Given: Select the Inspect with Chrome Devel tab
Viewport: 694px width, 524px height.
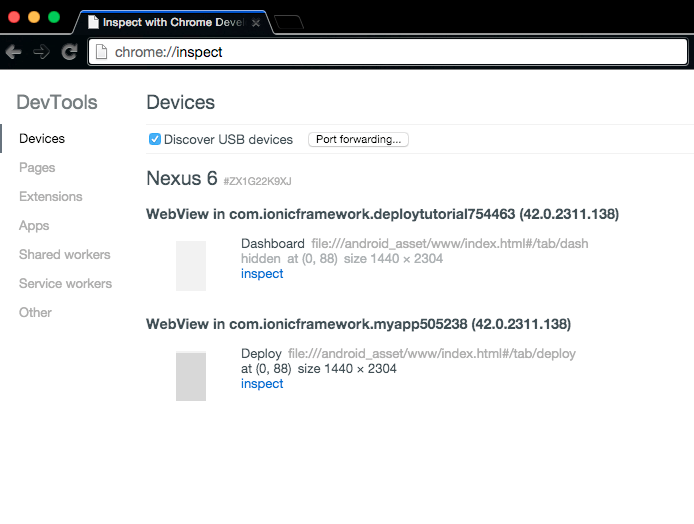Looking at the screenshot, I should pyautogui.click(x=173, y=22).
